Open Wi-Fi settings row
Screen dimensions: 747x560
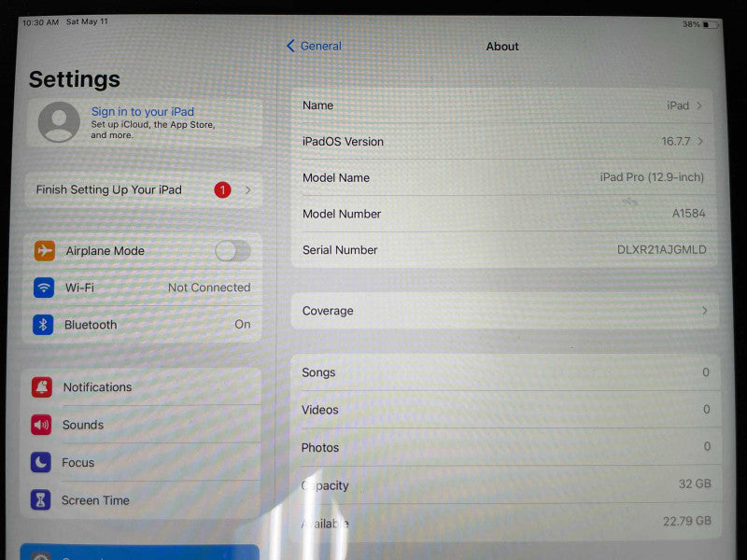pyautogui.click(x=142, y=287)
